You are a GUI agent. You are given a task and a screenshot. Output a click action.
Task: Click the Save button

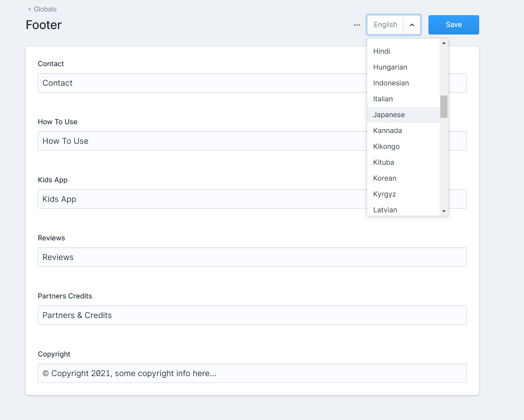453,25
